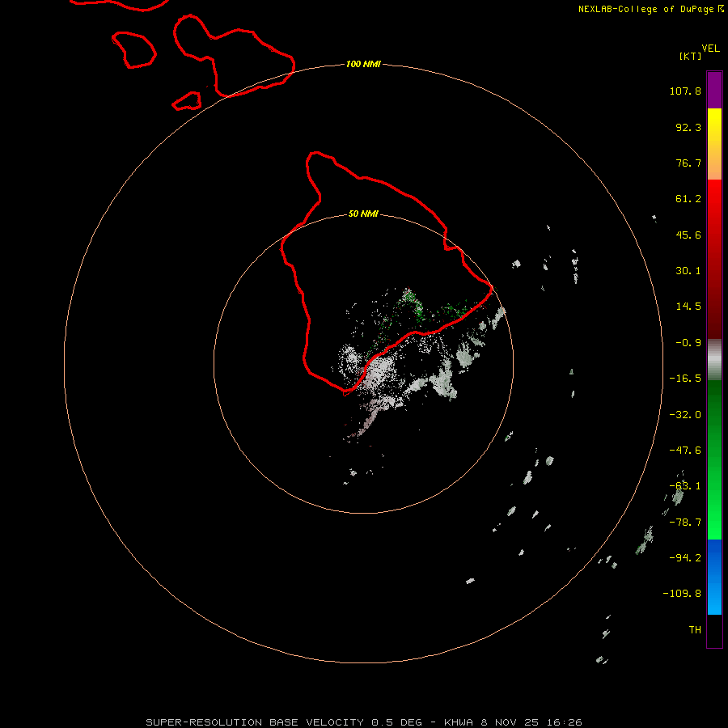Click the -16.5 legend value
The width and height of the screenshot is (728, 728).
tap(685, 379)
